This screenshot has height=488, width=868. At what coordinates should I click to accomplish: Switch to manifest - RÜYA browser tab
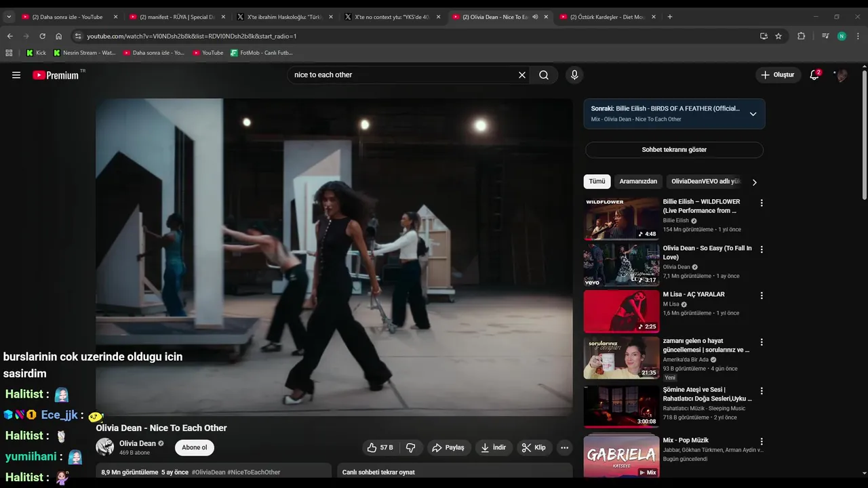pyautogui.click(x=176, y=17)
